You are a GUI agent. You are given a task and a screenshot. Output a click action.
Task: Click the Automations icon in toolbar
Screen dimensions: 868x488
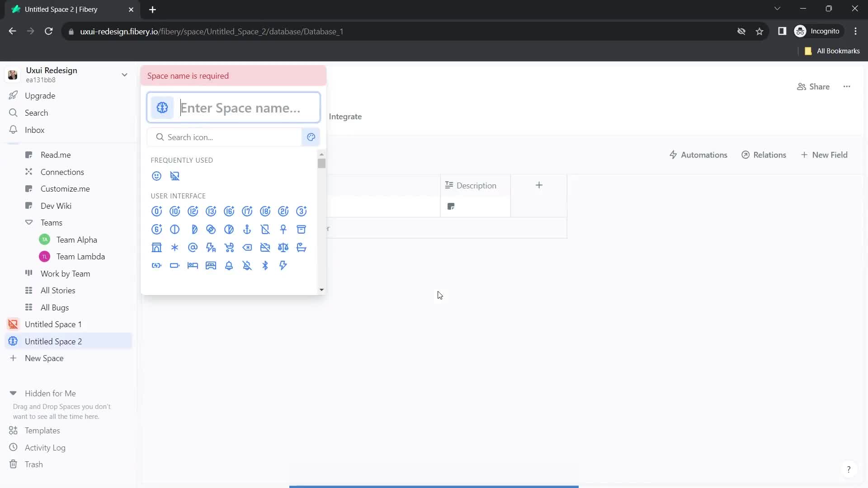click(672, 155)
